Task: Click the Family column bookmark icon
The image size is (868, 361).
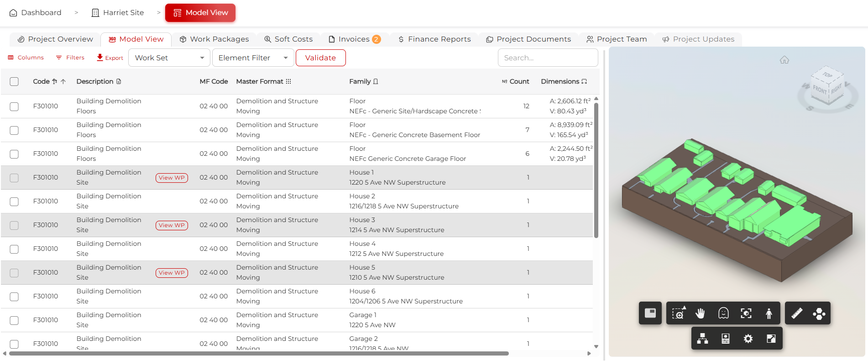Action: tap(376, 81)
